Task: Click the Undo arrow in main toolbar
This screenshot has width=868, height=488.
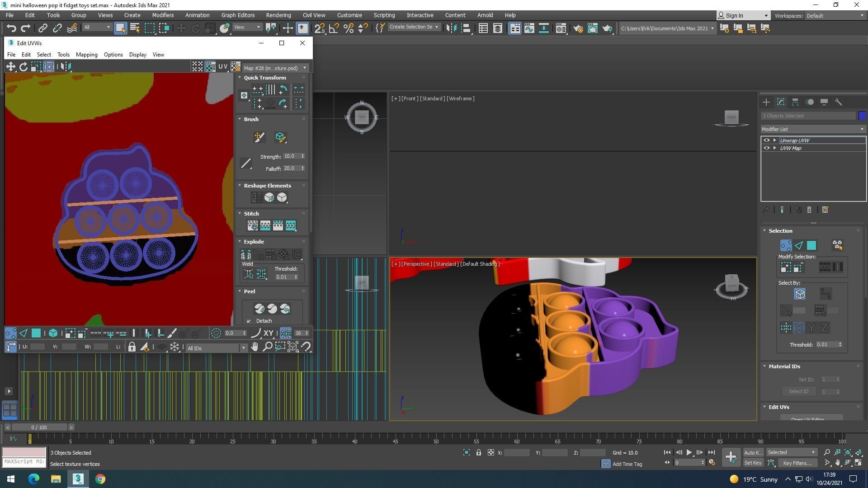Action: tap(11, 28)
